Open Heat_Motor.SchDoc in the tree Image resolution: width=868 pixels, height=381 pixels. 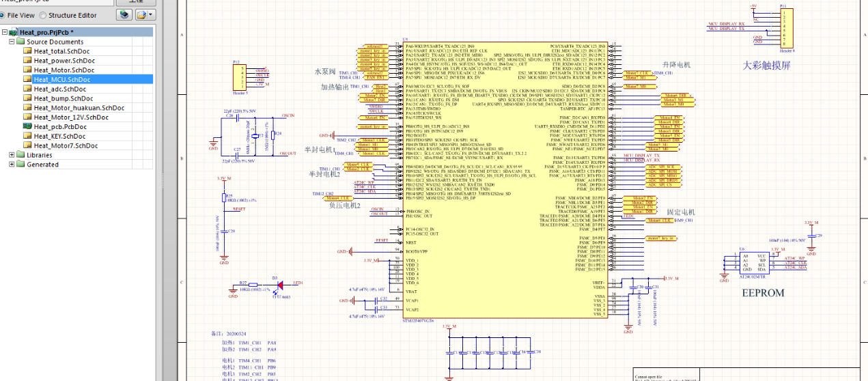pyautogui.click(x=64, y=70)
